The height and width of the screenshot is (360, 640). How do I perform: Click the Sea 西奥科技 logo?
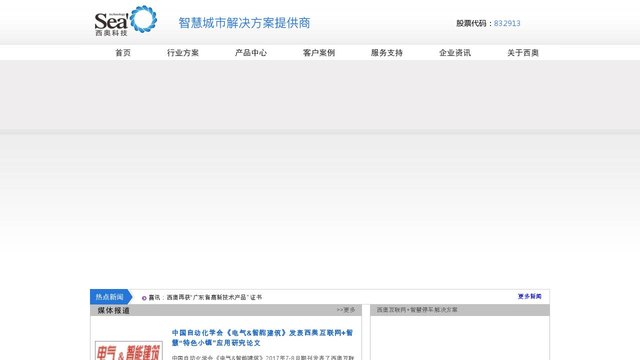click(x=125, y=20)
